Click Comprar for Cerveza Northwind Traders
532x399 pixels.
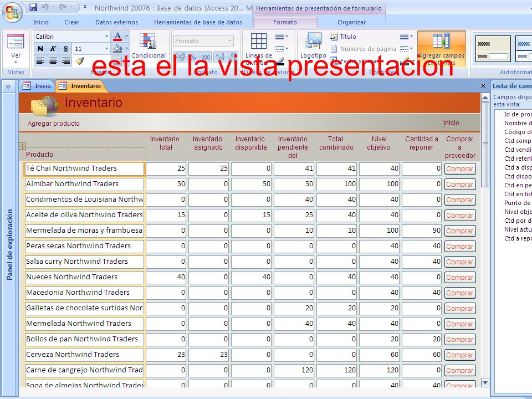tap(460, 355)
